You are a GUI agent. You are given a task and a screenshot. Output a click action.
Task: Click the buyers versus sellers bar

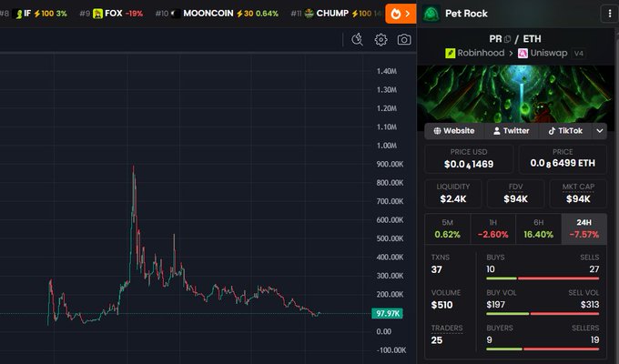(x=543, y=349)
